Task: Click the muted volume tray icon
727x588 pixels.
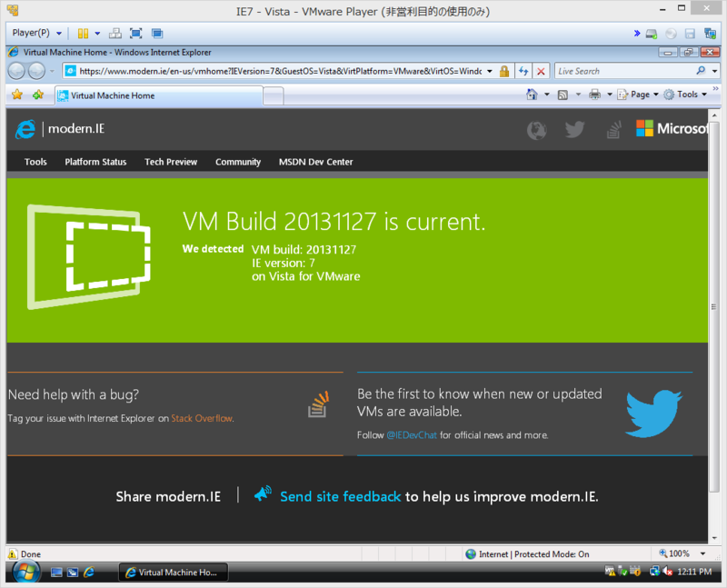Action: click(668, 572)
